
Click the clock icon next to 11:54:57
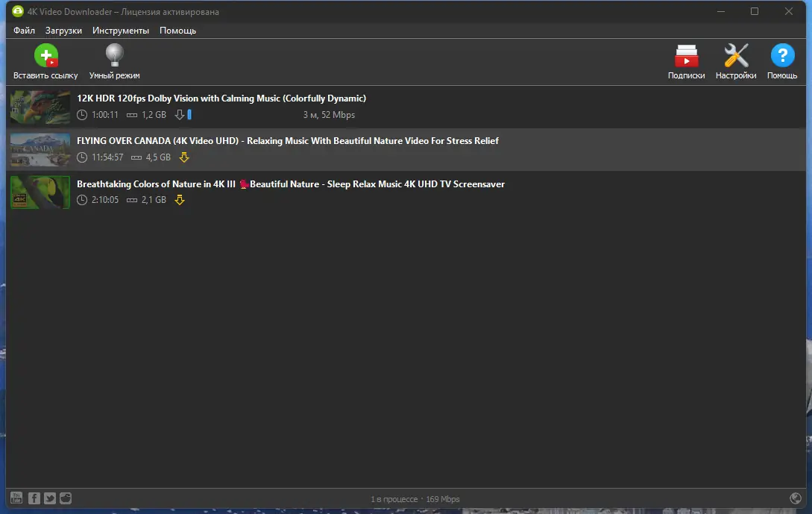click(82, 157)
